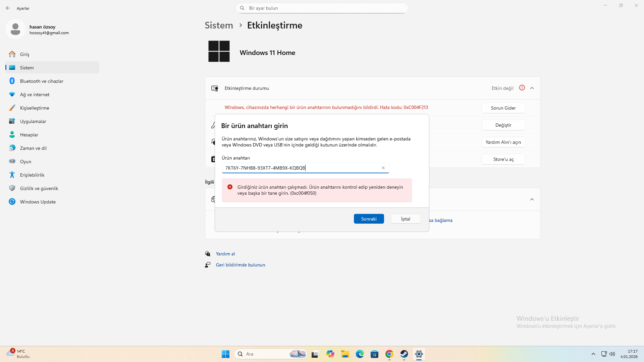Click the Zaman ve dil clock icon
Screen dimensions: 644x362
12,148
